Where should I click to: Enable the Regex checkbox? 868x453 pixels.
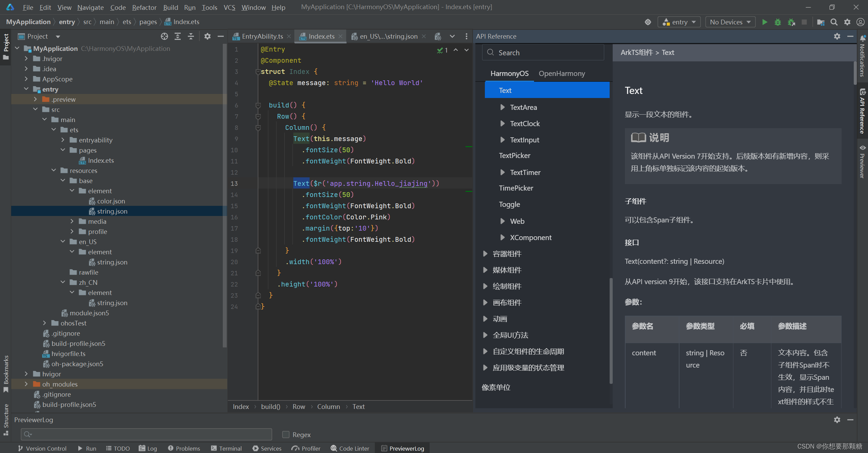coord(286,434)
